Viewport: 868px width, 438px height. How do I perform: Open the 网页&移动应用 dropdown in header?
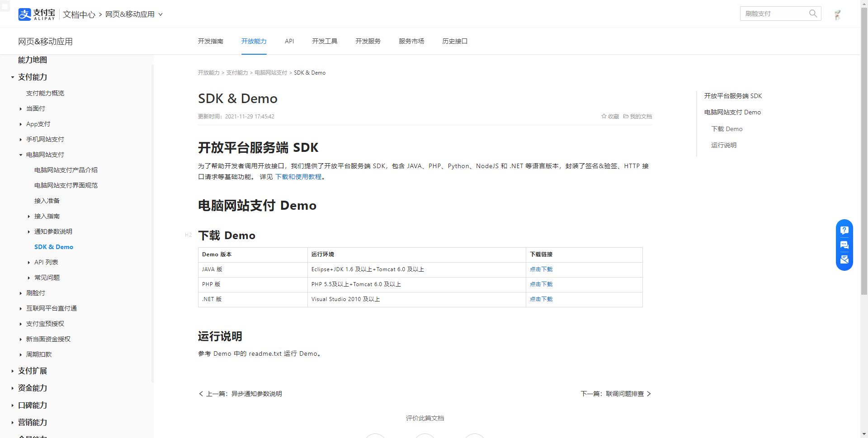point(134,14)
